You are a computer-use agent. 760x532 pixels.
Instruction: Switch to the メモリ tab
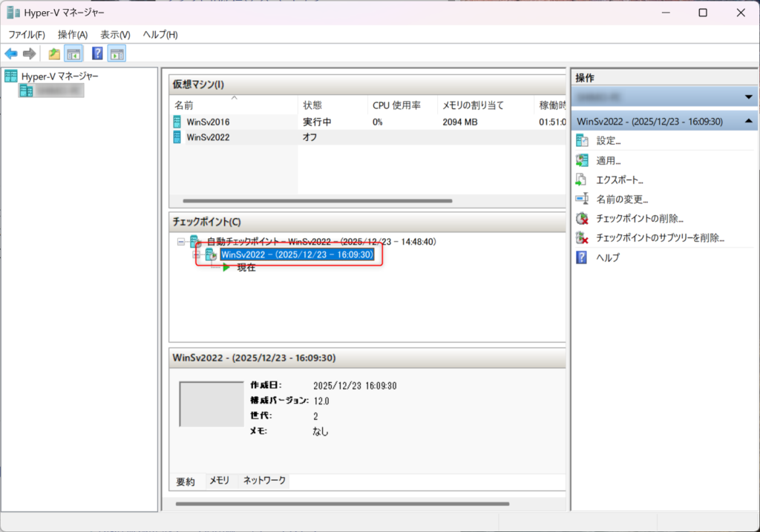tap(219, 481)
